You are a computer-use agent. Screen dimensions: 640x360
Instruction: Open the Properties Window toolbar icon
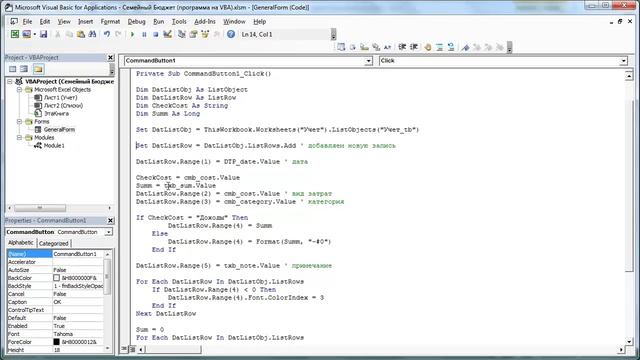click(193, 34)
